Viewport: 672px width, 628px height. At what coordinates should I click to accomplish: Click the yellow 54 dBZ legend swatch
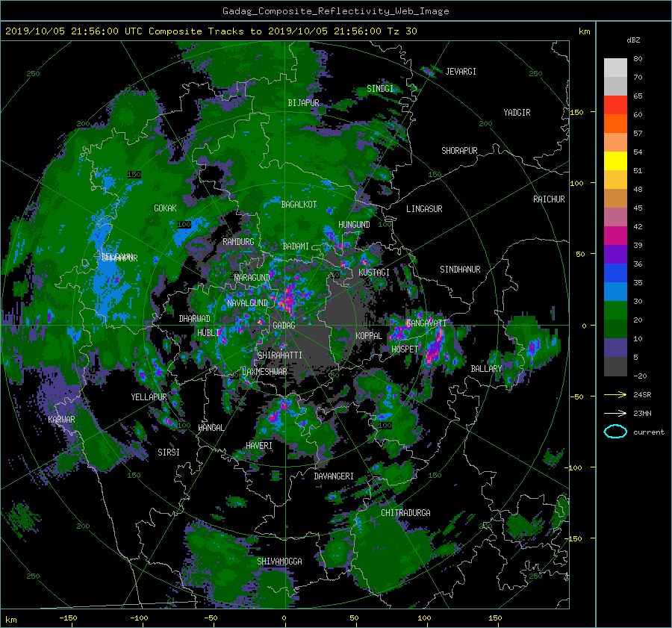(615, 161)
